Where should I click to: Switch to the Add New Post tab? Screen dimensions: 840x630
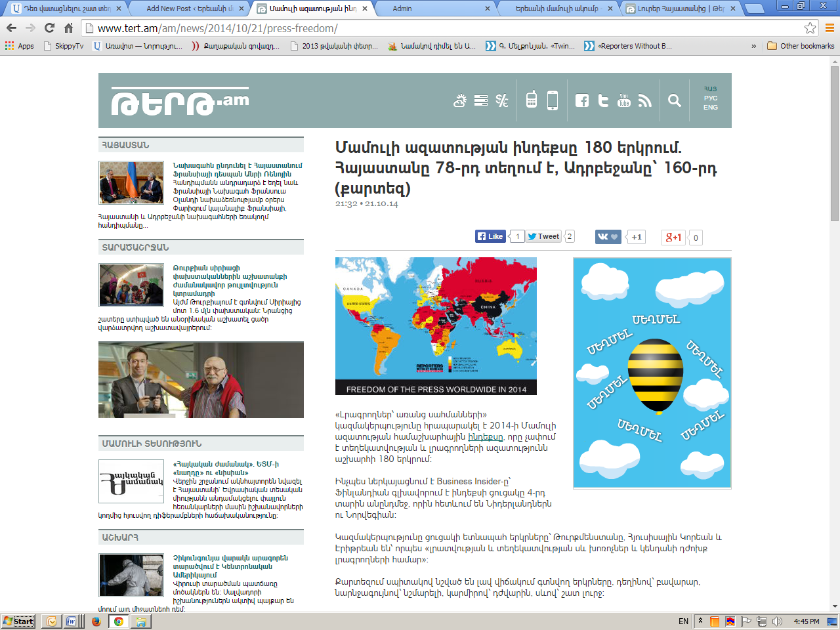(x=187, y=9)
